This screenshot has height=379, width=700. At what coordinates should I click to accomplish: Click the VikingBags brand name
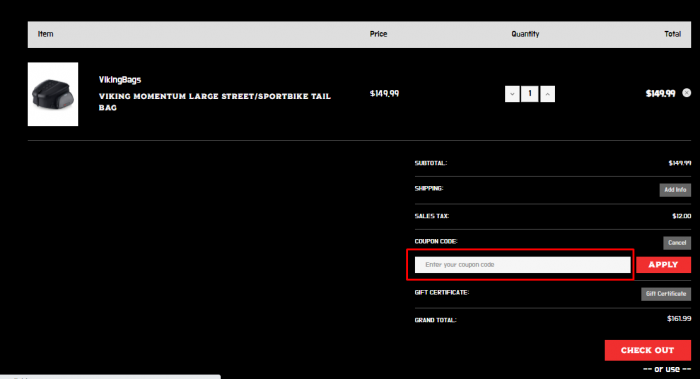(x=120, y=80)
